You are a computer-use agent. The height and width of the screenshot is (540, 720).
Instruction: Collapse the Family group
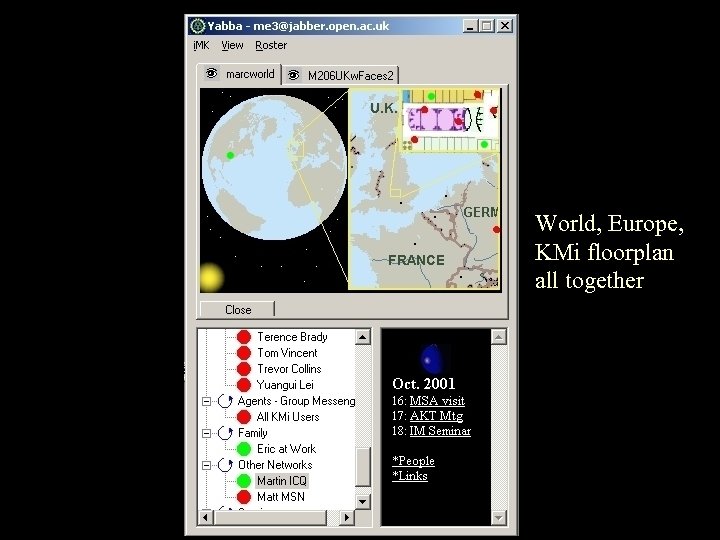tap(207, 433)
